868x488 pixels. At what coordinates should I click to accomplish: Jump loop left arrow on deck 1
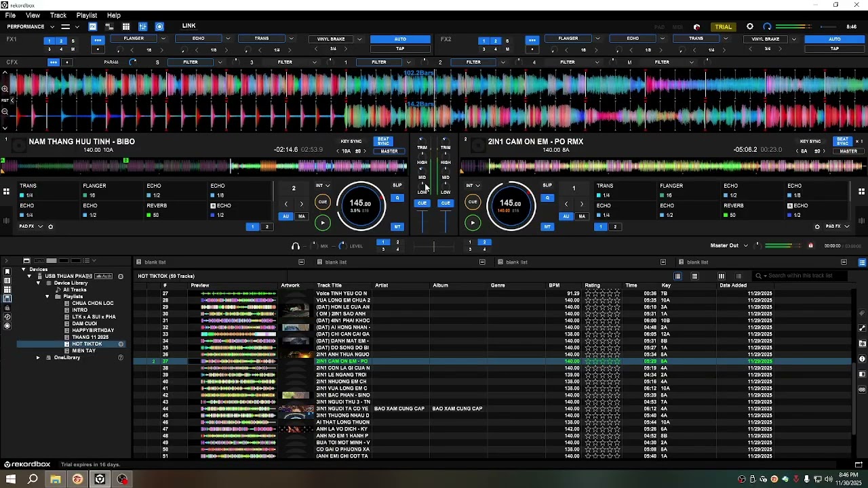[286, 204]
